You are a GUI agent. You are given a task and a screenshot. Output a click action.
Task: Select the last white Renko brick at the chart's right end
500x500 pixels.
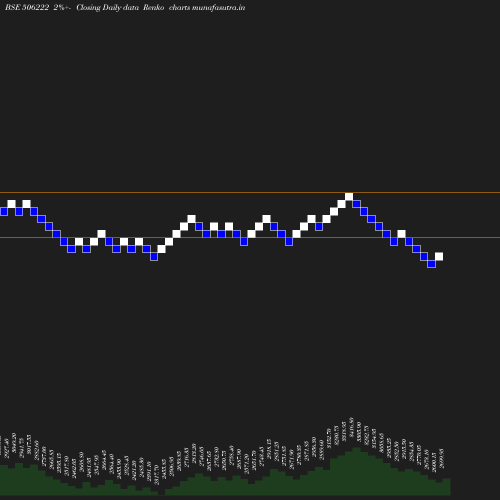click(439, 256)
